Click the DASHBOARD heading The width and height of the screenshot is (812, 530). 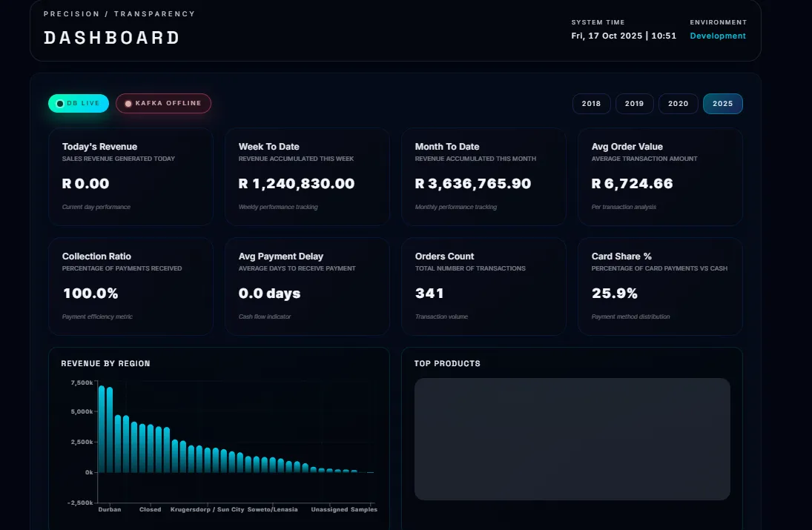(112, 38)
